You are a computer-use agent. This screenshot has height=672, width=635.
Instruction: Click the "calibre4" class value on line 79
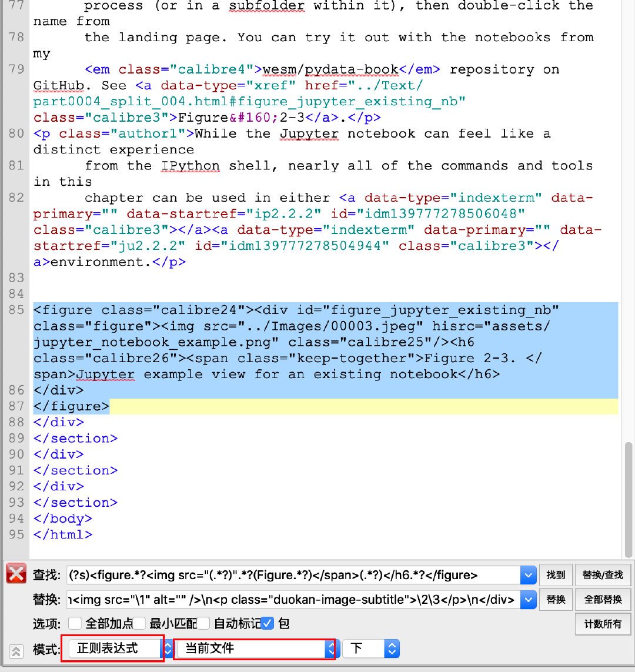[212, 69]
